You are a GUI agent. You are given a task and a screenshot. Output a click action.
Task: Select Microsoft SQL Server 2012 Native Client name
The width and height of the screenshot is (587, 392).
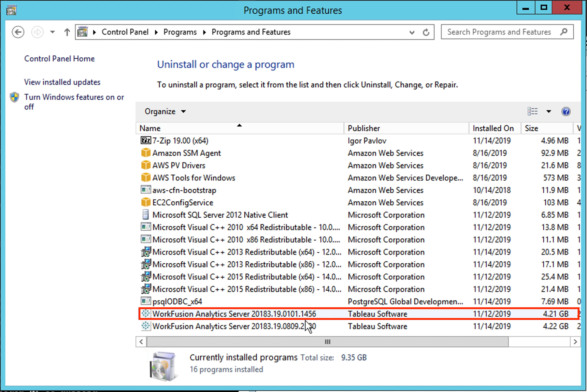click(x=220, y=215)
